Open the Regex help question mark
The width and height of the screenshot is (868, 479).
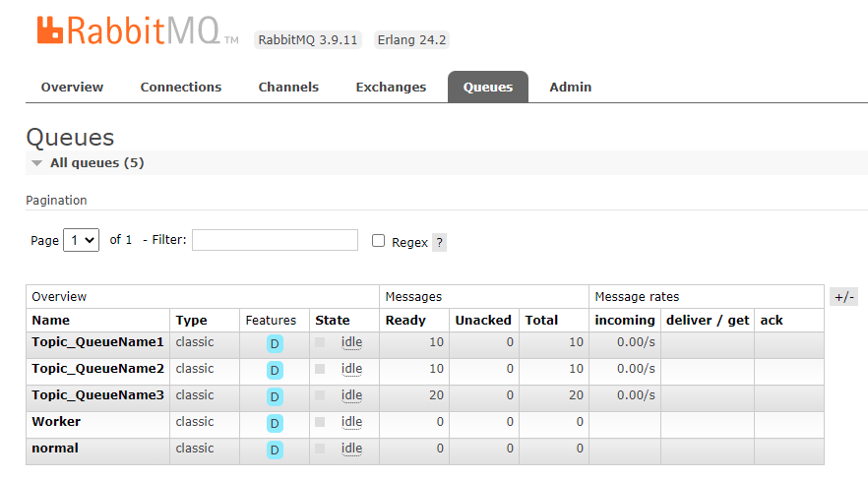tap(439, 242)
